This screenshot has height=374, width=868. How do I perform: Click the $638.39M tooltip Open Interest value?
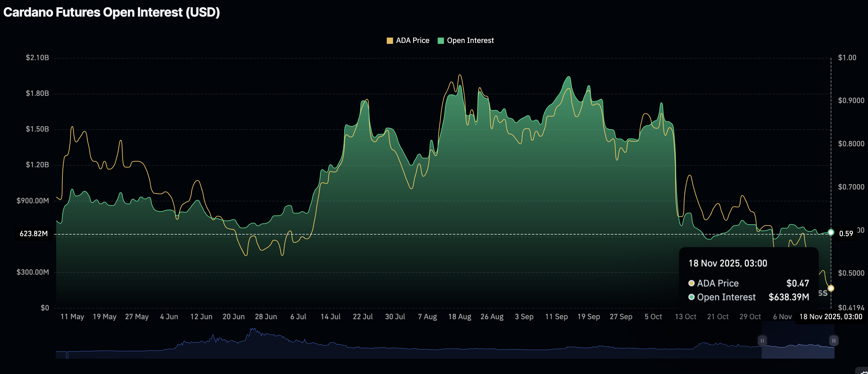(x=788, y=297)
